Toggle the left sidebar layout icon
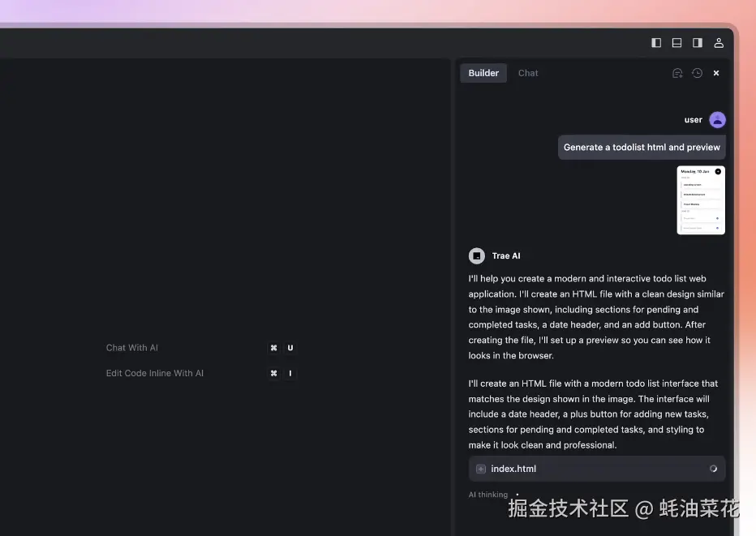Screen dimensions: 756x536 (656, 42)
